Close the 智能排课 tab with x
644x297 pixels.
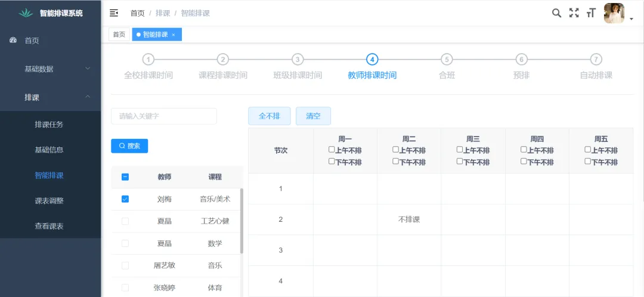(174, 35)
